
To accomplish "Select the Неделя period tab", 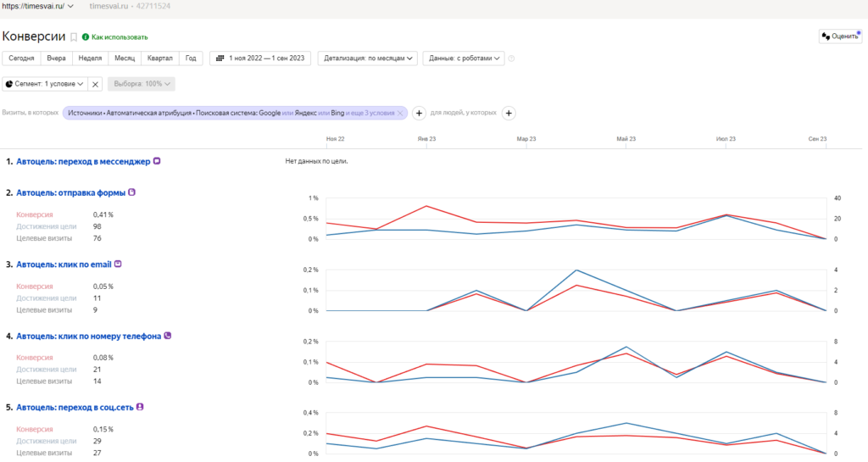I will click(x=90, y=58).
